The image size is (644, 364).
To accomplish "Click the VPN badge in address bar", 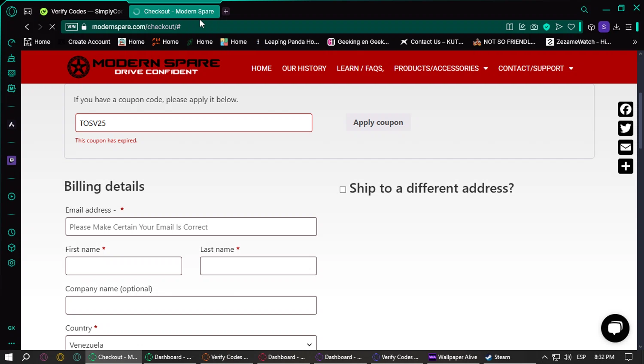I will click(72, 27).
